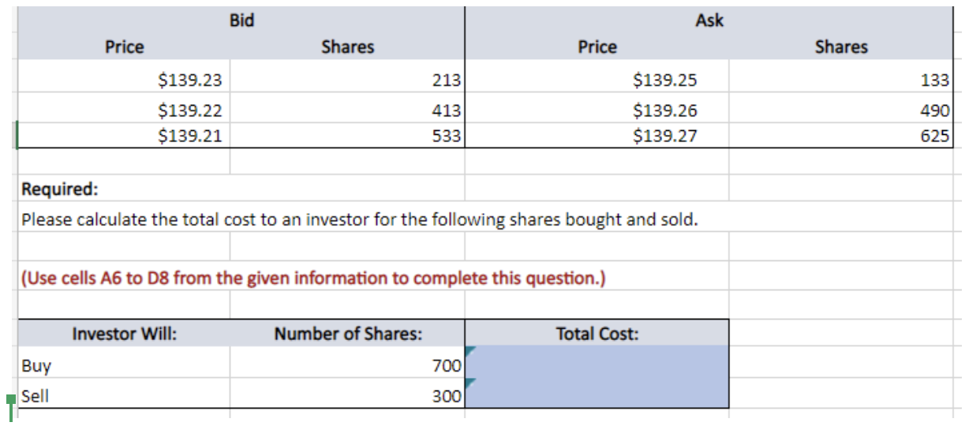Select the ask price $139.25 cell
This screenshot has height=426, width=980.
click(x=597, y=79)
